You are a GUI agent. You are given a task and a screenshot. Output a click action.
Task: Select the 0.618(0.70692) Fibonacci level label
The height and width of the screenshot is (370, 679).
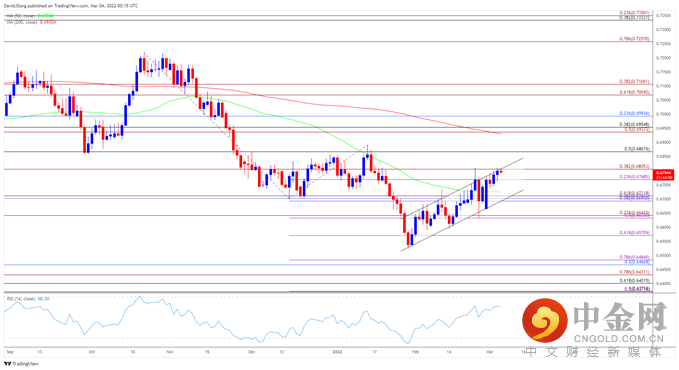(634, 92)
